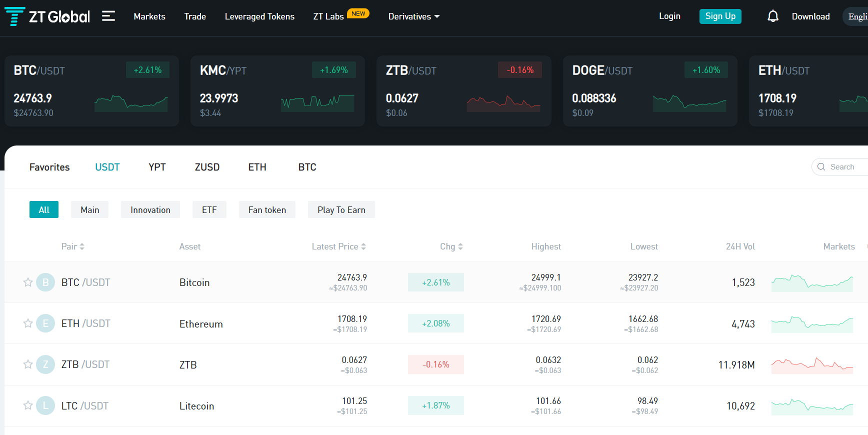Click the ETH/USDT row sparkline chart
Screen dimensions: 868x435
click(812, 324)
